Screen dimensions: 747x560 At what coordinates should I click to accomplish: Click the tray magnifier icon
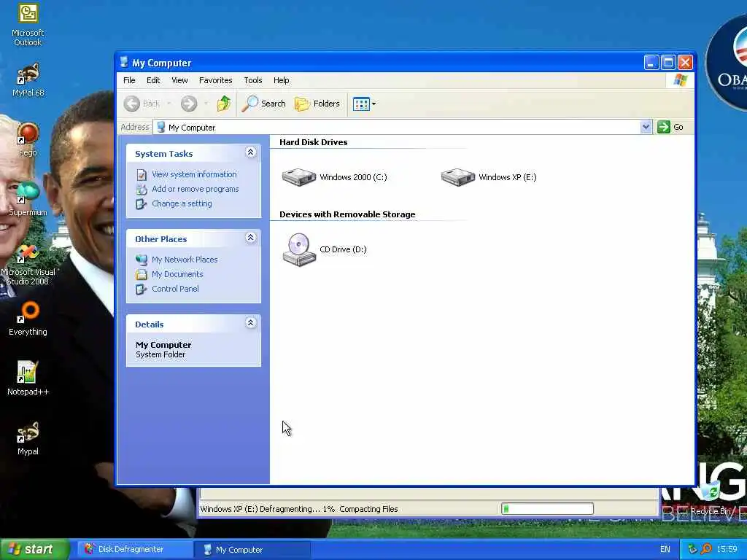pyautogui.click(x=706, y=550)
